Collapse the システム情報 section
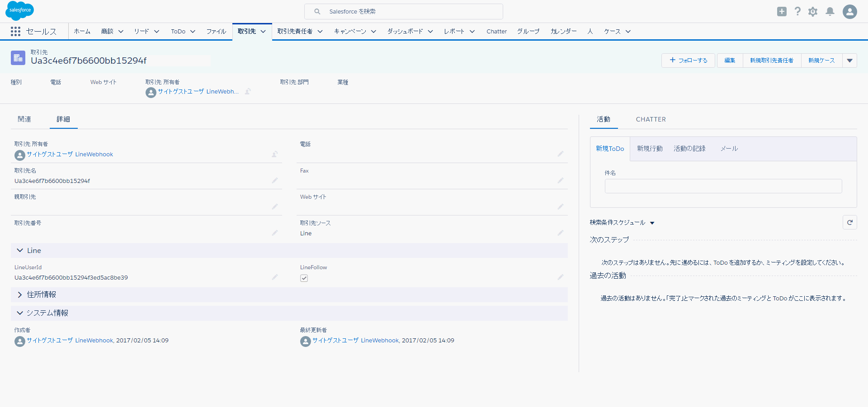This screenshot has height=407, width=868. [20, 313]
